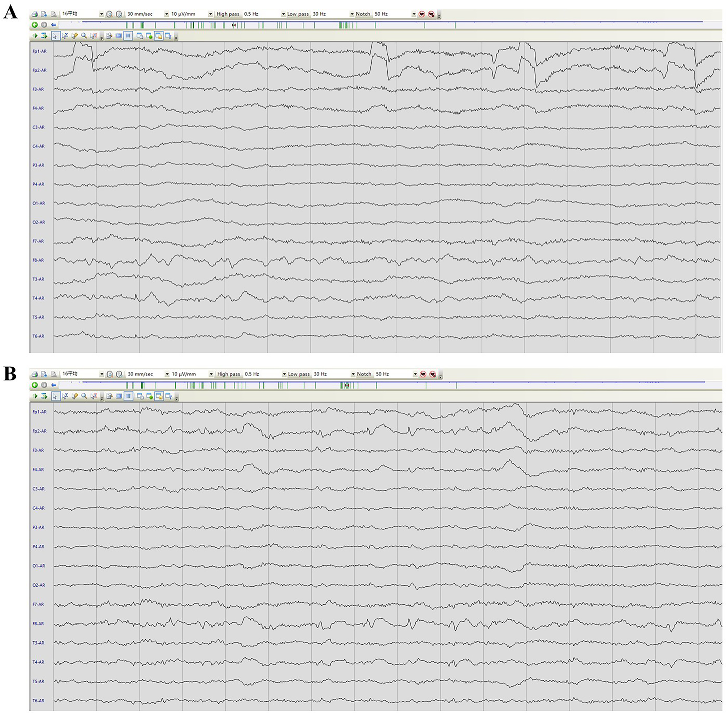Click the print preview icon in panel B
Viewport: 728px width, 714px height.
[x=54, y=374]
